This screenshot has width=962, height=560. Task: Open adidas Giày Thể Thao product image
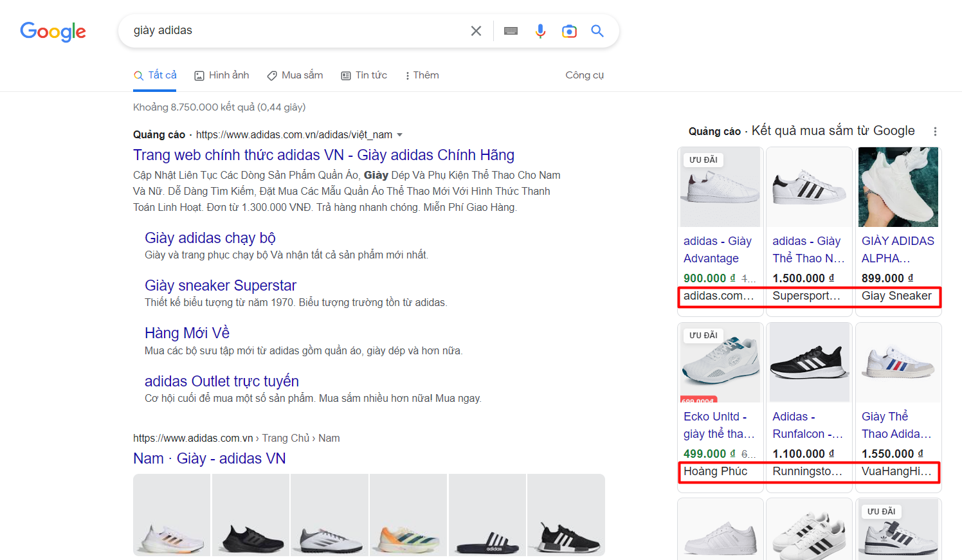click(x=810, y=187)
